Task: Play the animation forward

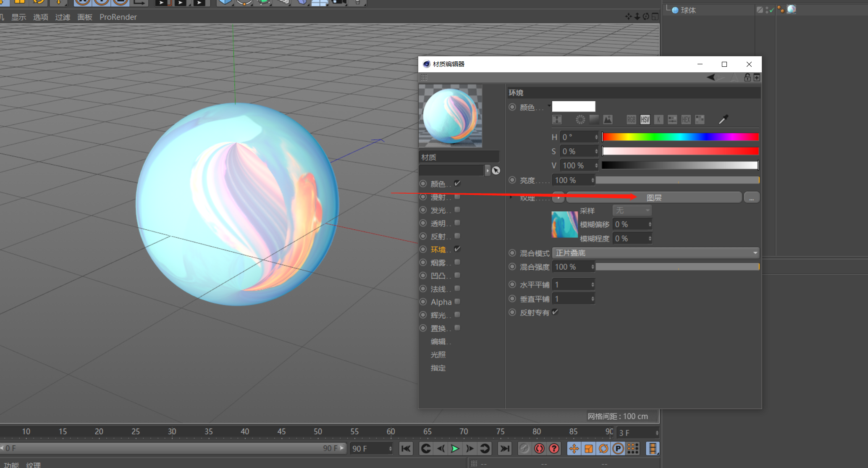Action: 455,449
